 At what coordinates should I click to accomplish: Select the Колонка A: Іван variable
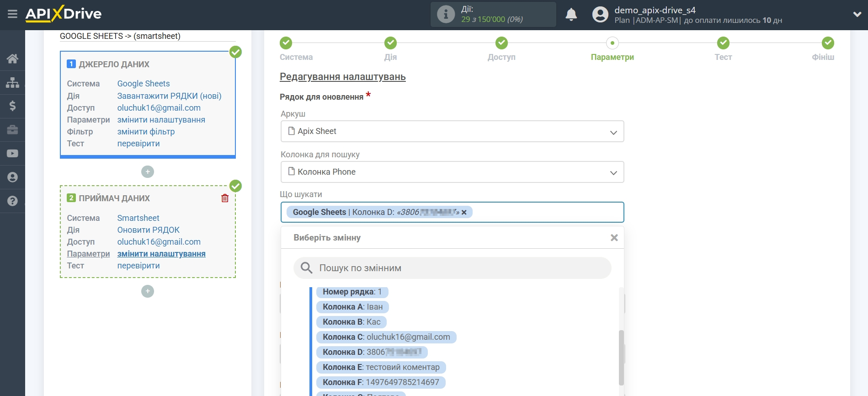(352, 307)
